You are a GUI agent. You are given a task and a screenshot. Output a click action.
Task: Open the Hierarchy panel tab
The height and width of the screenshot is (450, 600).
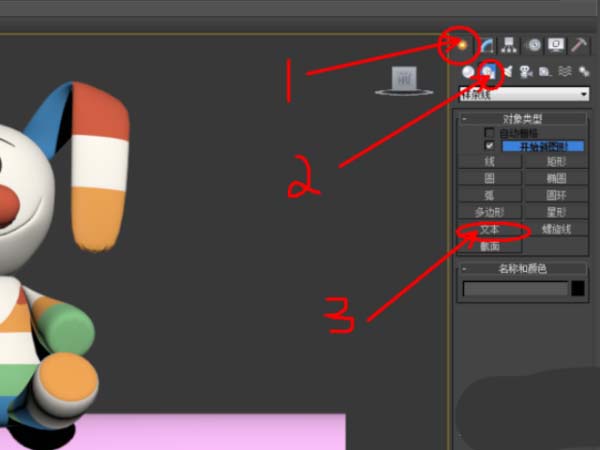pyautogui.click(x=509, y=46)
